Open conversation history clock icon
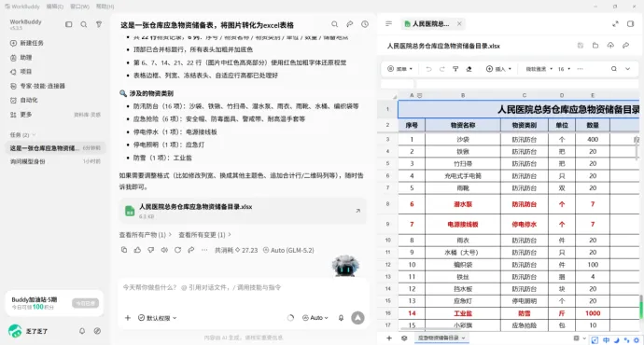644x345 pixels. [x=365, y=24]
